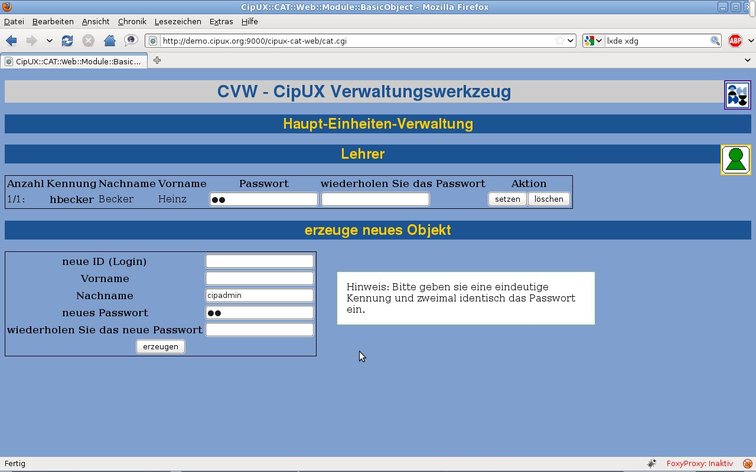This screenshot has width=756, height=472.
Task: Click the toolbar icon right of the home icon
Action: point(131,40)
